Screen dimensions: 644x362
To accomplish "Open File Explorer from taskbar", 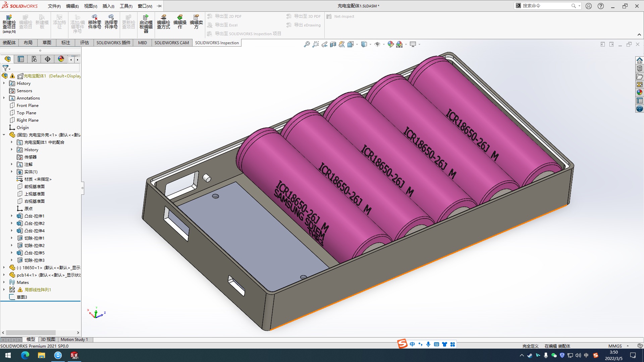I will (x=41, y=355).
